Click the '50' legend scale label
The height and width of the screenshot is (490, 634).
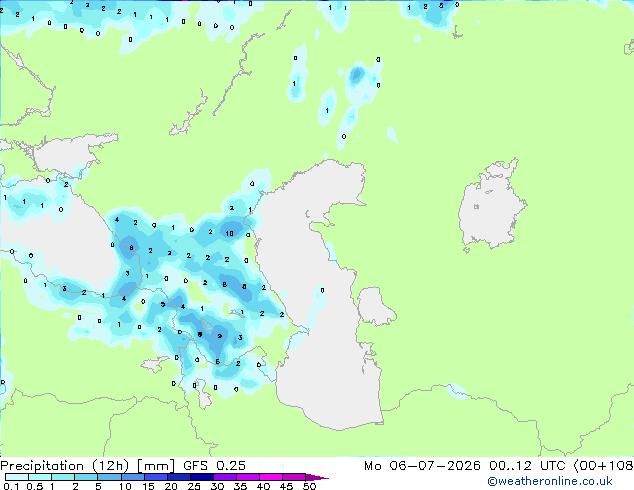[x=309, y=486]
